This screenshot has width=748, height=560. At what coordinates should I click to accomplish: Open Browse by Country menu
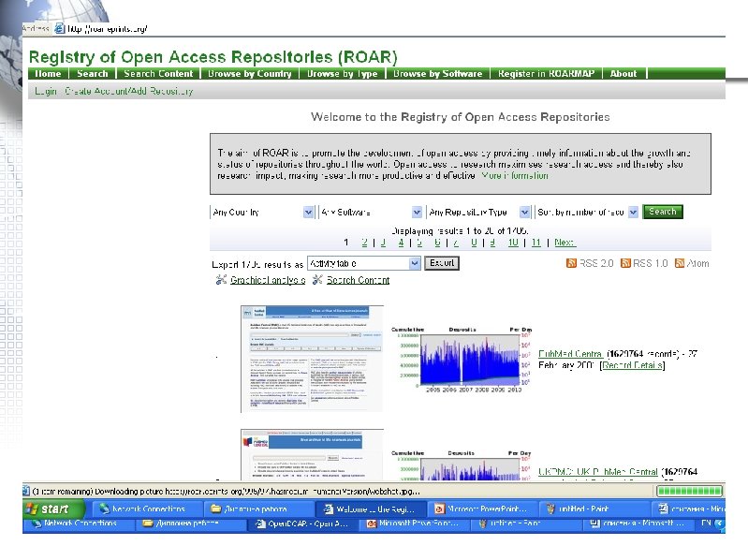tap(250, 73)
